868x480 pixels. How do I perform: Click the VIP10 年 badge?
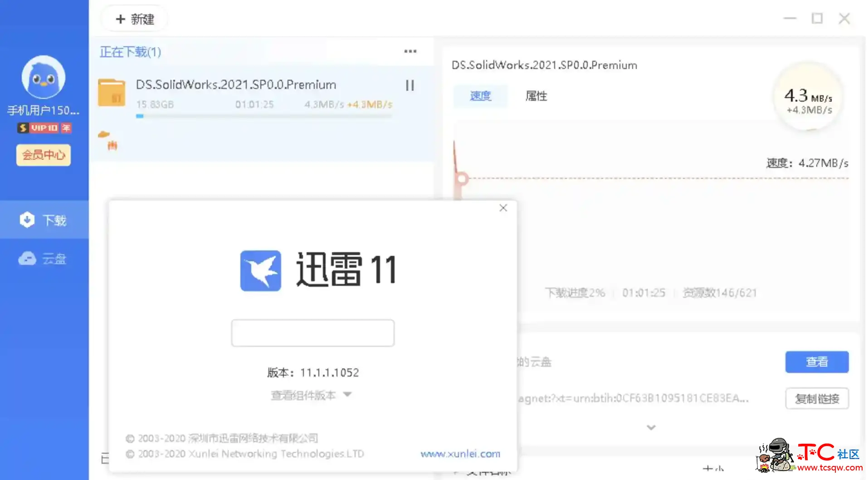[x=44, y=128]
